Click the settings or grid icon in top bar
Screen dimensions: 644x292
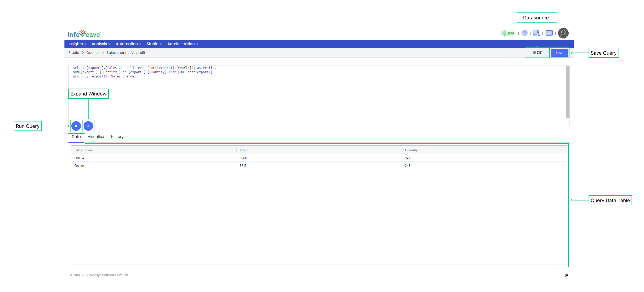538,33
